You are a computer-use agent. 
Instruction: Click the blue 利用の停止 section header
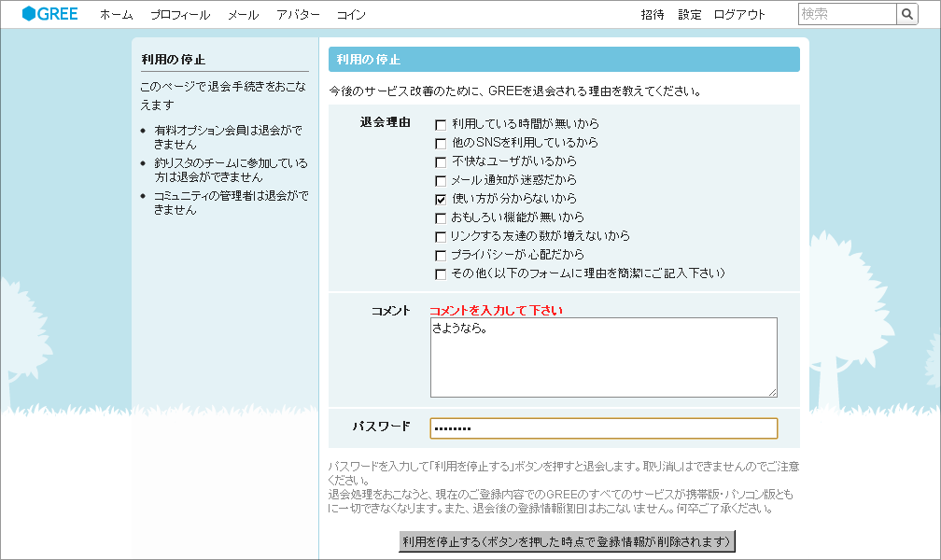click(x=564, y=60)
